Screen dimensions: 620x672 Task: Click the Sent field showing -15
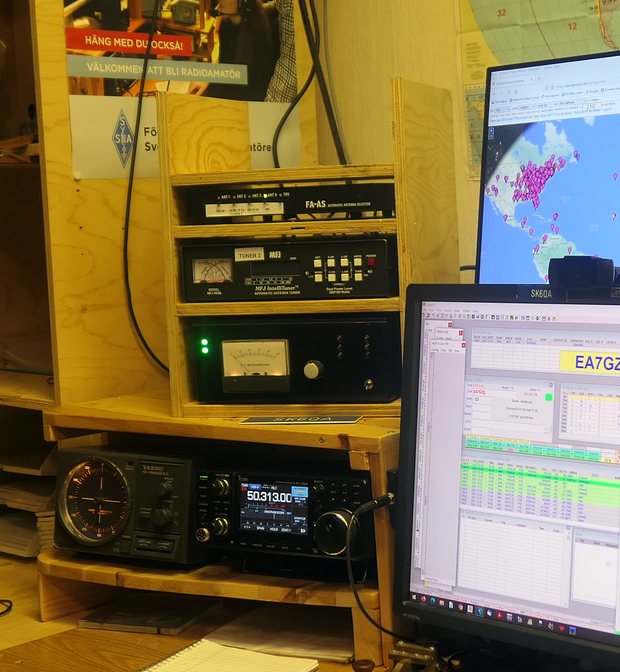[481, 399]
